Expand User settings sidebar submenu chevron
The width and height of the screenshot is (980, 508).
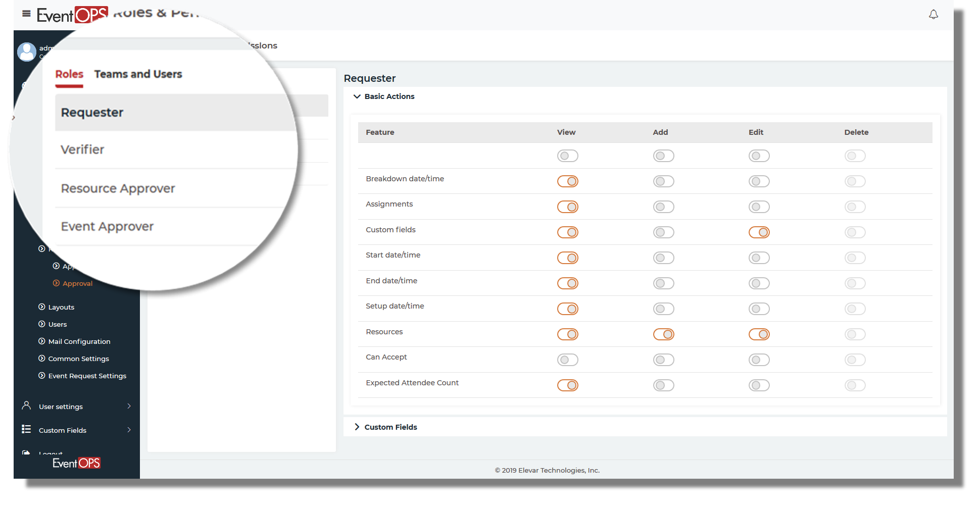[129, 406]
